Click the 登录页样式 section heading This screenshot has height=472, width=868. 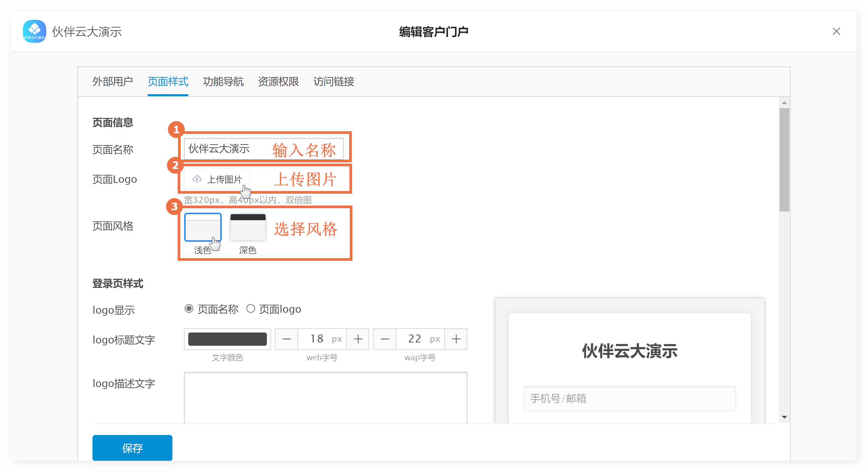click(x=118, y=284)
